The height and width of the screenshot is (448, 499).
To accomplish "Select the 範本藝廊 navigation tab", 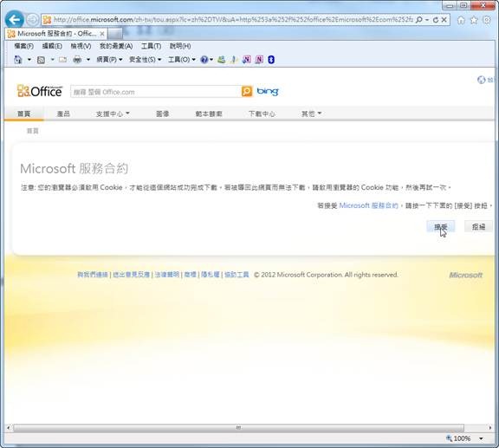I will click(x=209, y=114).
